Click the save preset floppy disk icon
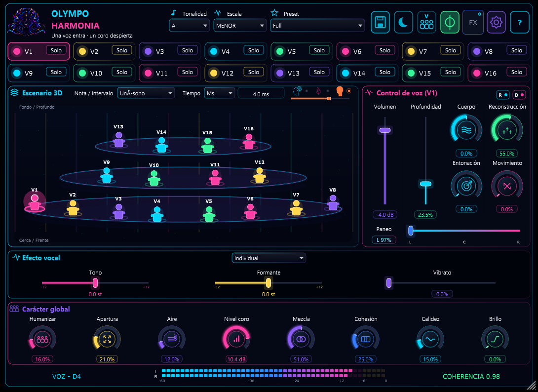538x392 pixels. (x=380, y=22)
